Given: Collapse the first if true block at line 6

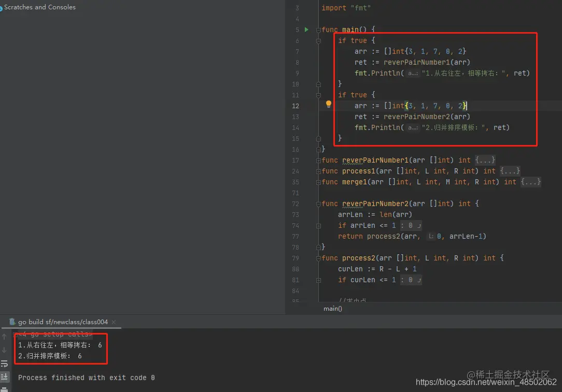Looking at the screenshot, I should tap(318, 41).
